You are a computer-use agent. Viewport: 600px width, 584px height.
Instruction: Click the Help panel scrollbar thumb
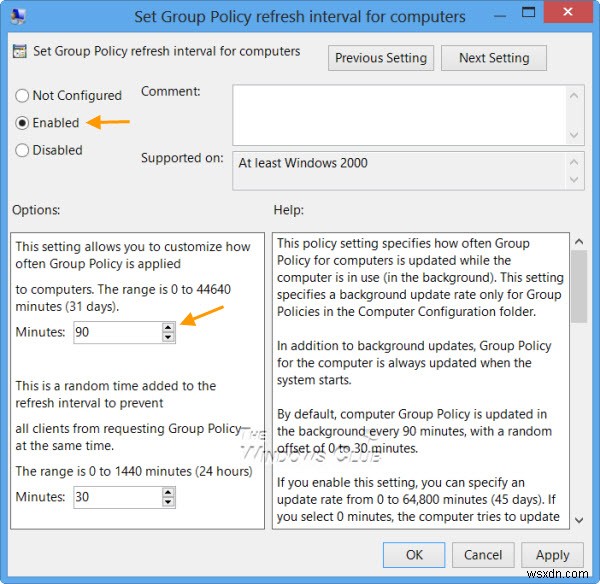[x=579, y=287]
